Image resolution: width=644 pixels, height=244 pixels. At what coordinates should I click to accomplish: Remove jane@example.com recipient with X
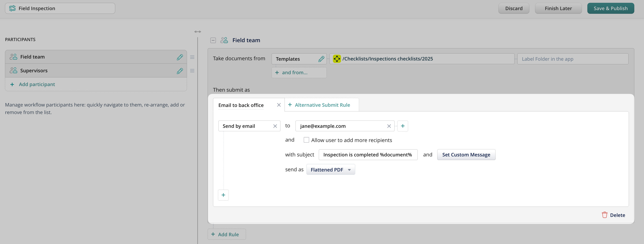pos(389,126)
